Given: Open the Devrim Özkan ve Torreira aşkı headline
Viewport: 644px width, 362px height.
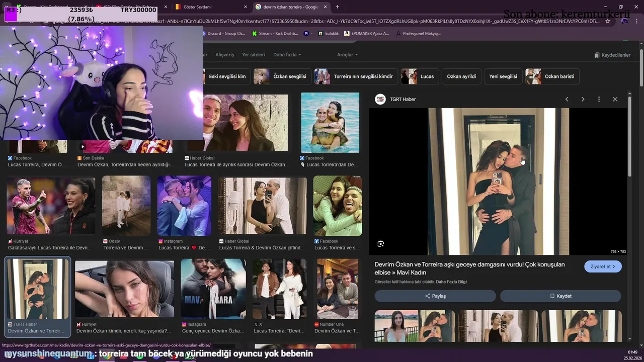Looking at the screenshot, I should point(469,268).
